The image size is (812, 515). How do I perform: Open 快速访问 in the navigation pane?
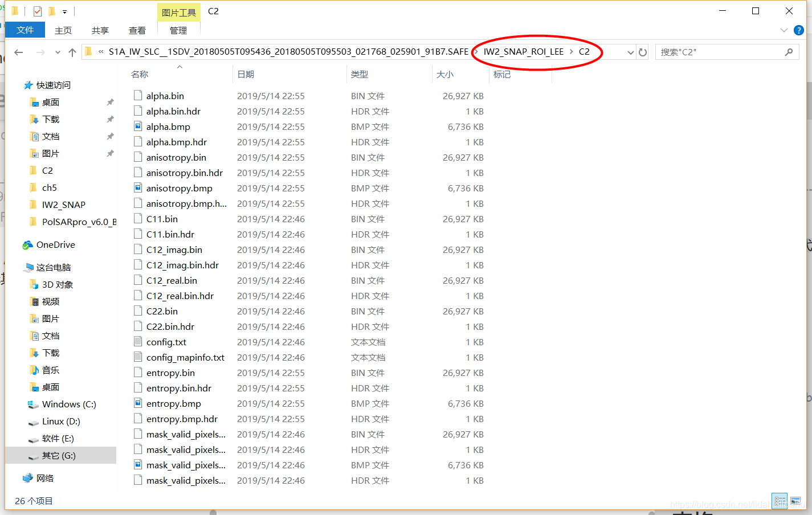[54, 85]
